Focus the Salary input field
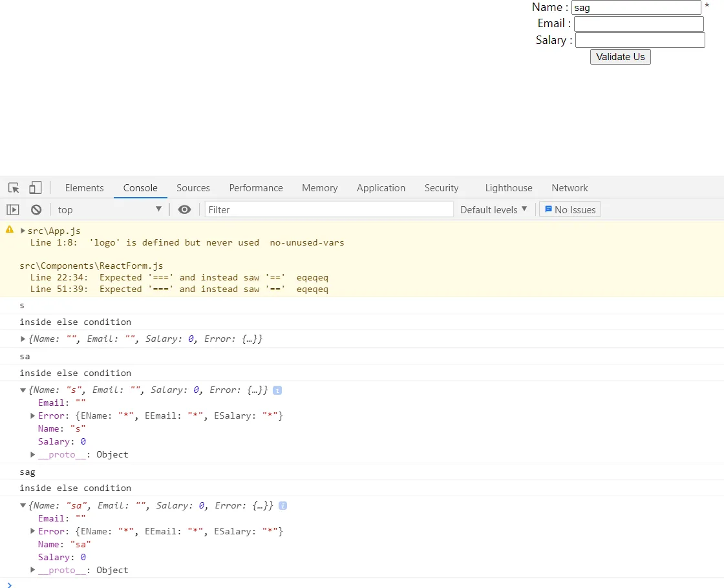 click(x=640, y=40)
